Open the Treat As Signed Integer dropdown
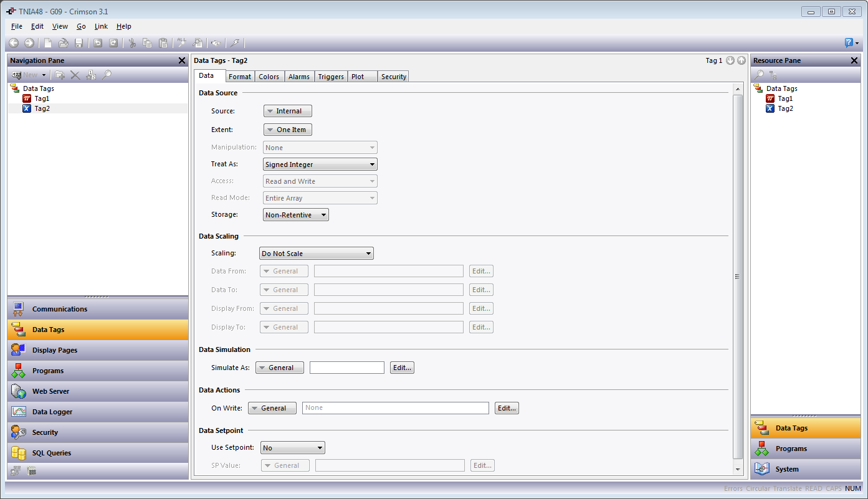The height and width of the screenshot is (499, 868). pyautogui.click(x=320, y=164)
